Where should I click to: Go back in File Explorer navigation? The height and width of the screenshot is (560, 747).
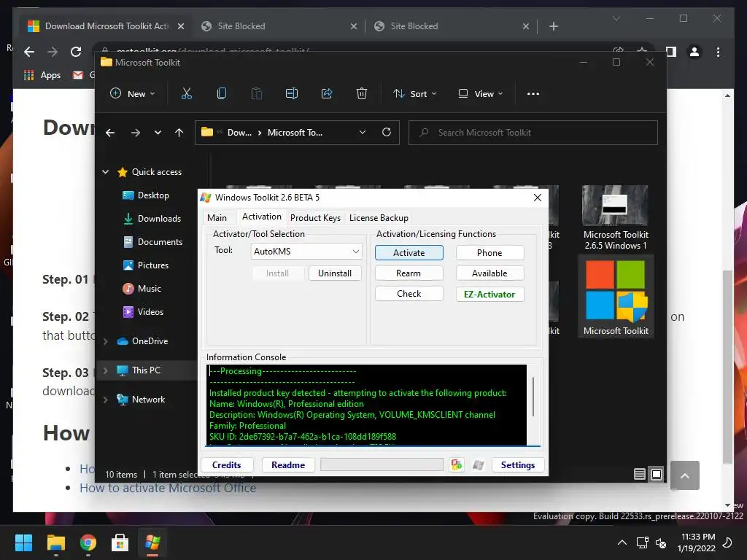point(110,133)
